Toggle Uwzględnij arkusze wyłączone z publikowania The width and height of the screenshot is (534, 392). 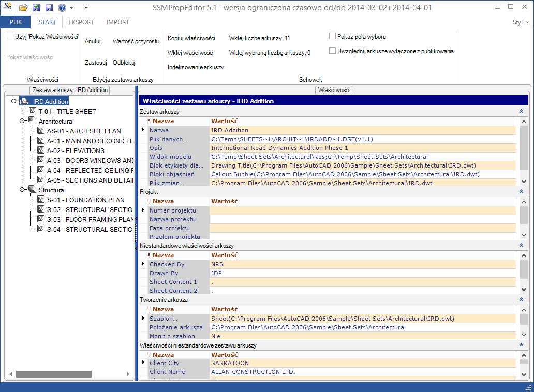tap(332, 51)
